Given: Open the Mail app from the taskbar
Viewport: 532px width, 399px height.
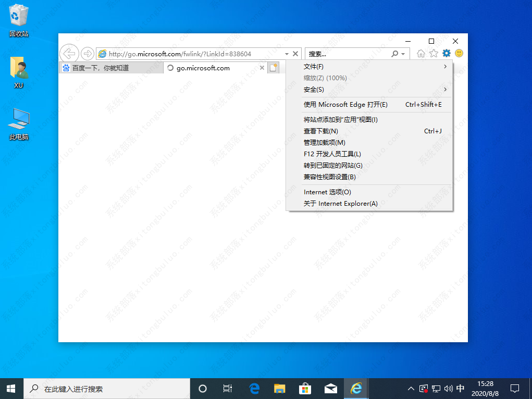Looking at the screenshot, I should click(x=330, y=389).
